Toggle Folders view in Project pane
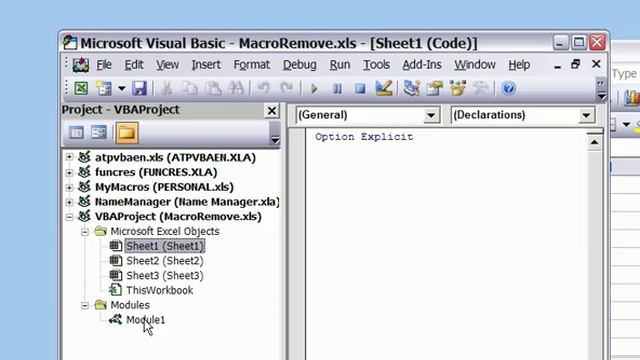640x360 pixels. (127, 133)
